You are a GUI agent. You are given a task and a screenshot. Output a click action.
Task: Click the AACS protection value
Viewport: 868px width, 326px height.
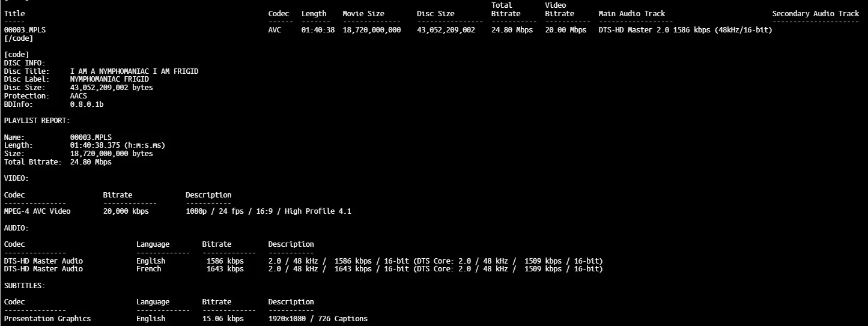tap(78, 96)
